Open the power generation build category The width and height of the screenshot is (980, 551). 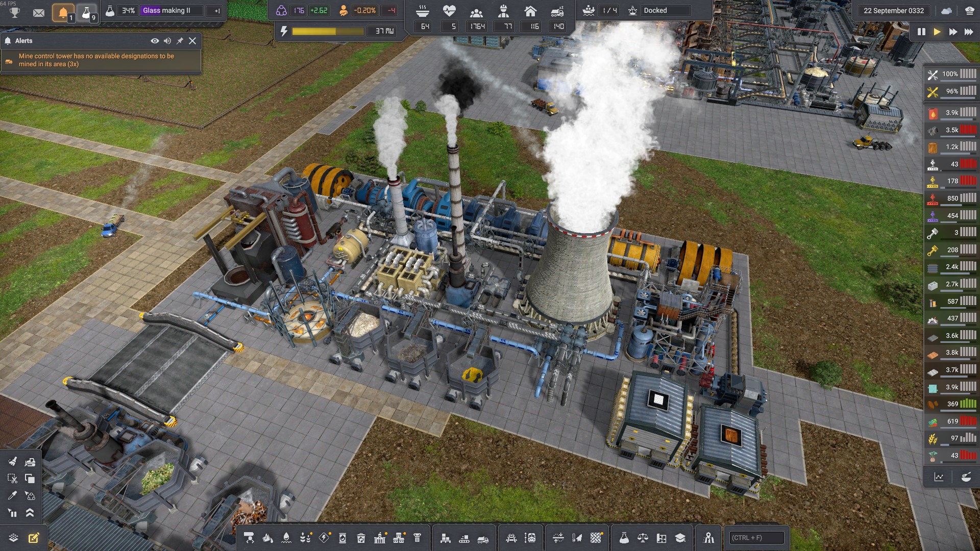pyautogui.click(x=324, y=538)
